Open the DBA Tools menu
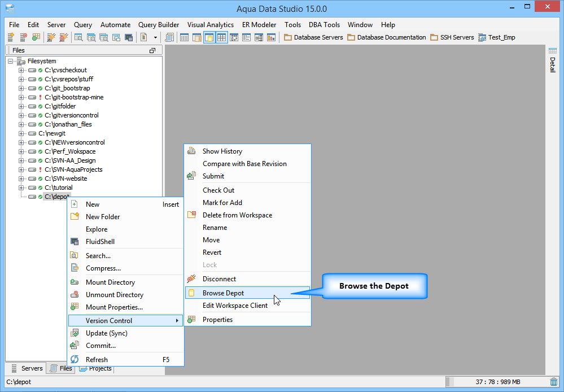 pos(324,25)
